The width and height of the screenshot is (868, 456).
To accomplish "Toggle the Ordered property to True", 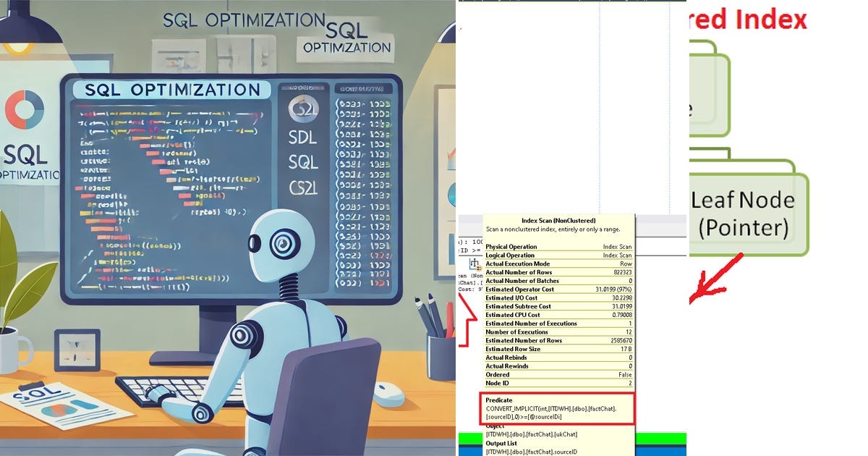I will coord(626,374).
